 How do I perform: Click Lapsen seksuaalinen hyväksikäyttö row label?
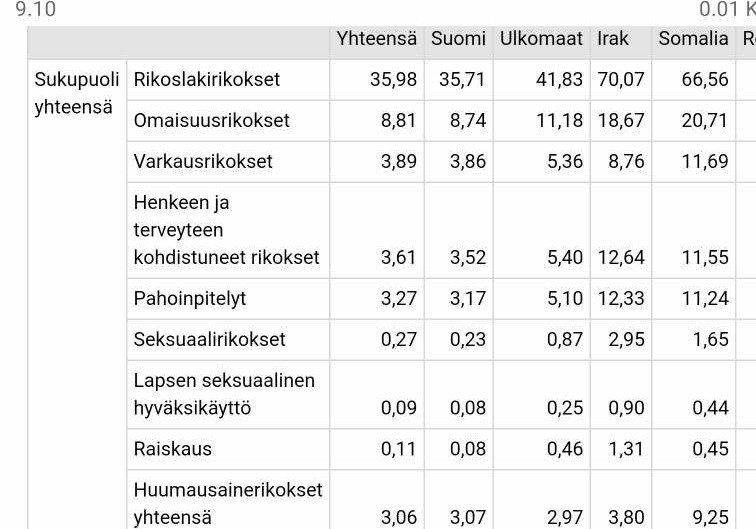pyautogui.click(x=224, y=394)
